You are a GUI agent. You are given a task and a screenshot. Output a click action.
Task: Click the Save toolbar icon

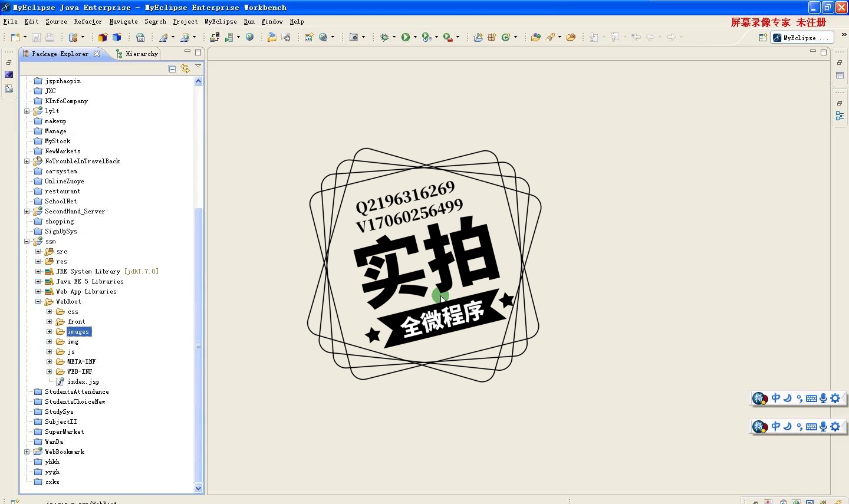pyautogui.click(x=36, y=37)
